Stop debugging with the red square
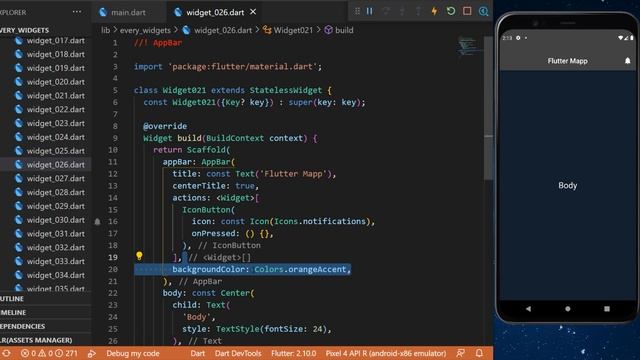Screen dimensions: 640x360 click(x=467, y=11)
